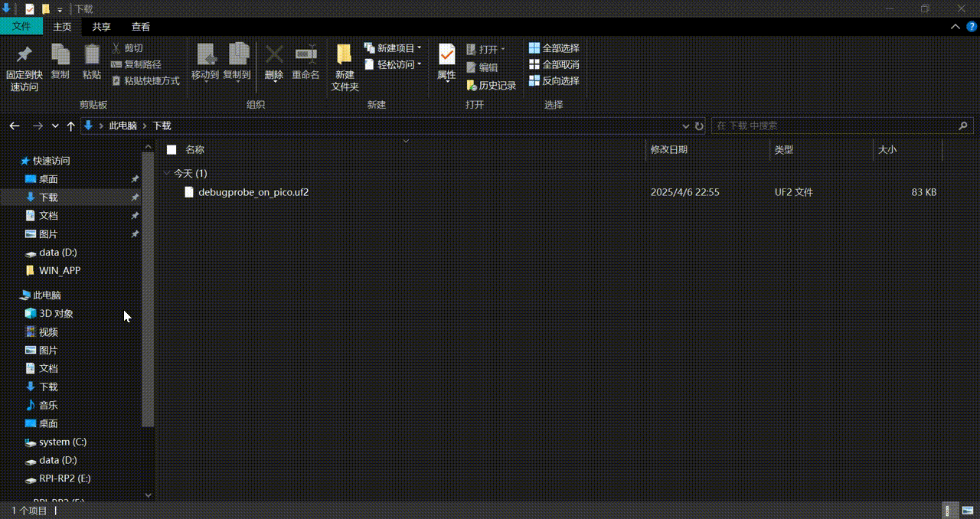This screenshot has width=980, height=519.
Task: Open WIN_APP folder in navigation pane
Action: pos(60,270)
